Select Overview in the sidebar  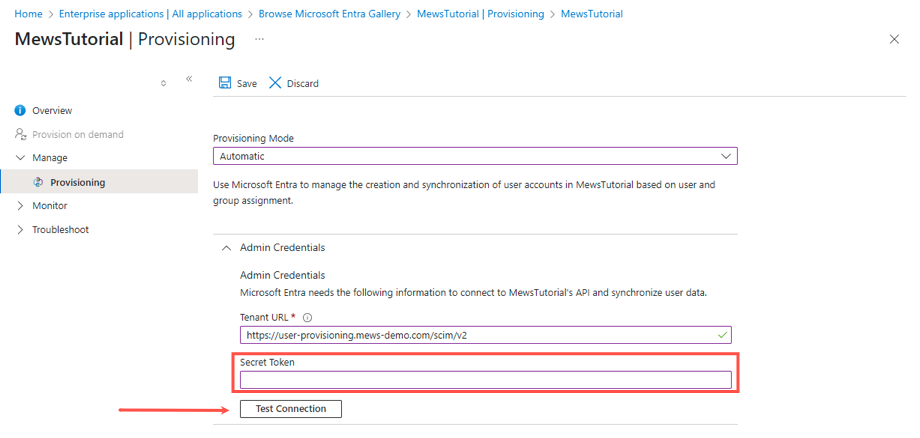[x=52, y=110]
